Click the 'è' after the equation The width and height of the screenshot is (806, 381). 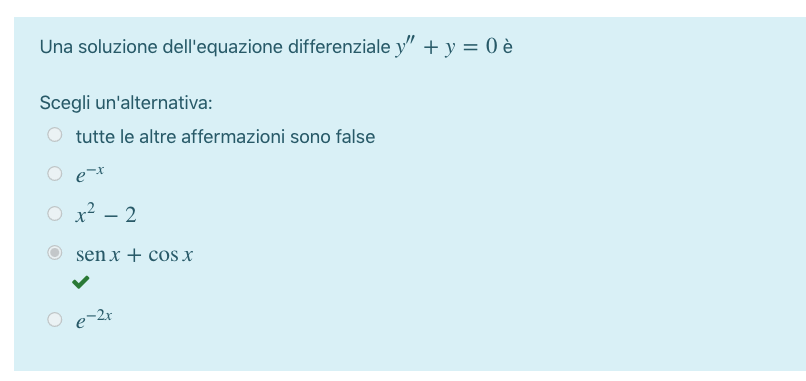click(507, 47)
